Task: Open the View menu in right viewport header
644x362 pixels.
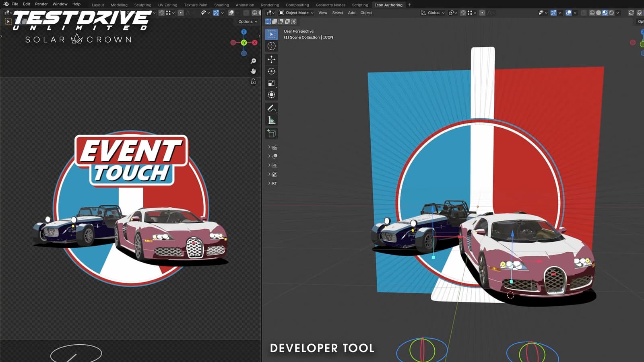Action: [323, 13]
